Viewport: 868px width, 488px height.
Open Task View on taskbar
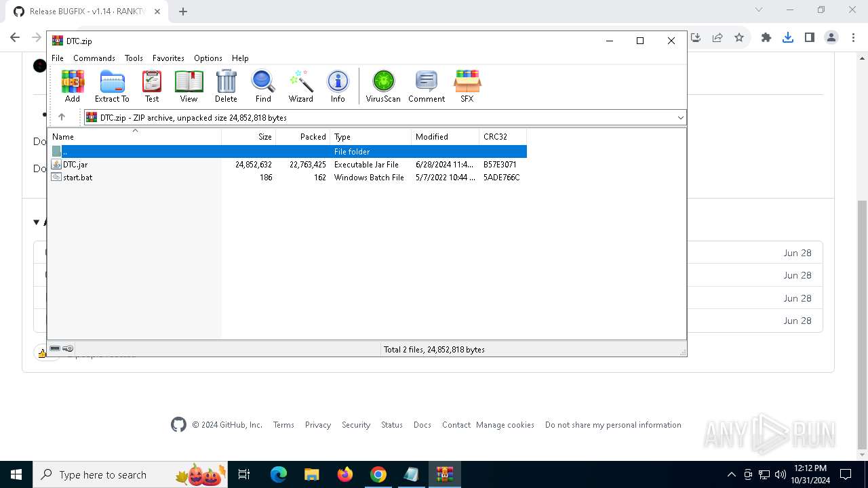tap(245, 474)
